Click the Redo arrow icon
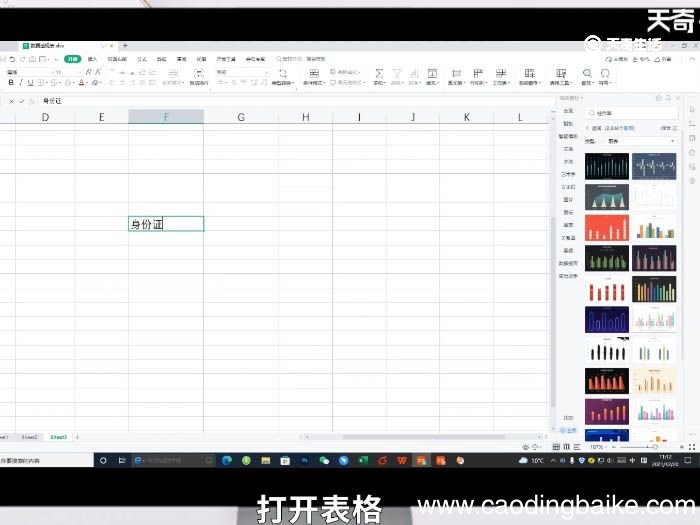Viewport: 700px width, 525px height. pyautogui.click(x=22, y=59)
